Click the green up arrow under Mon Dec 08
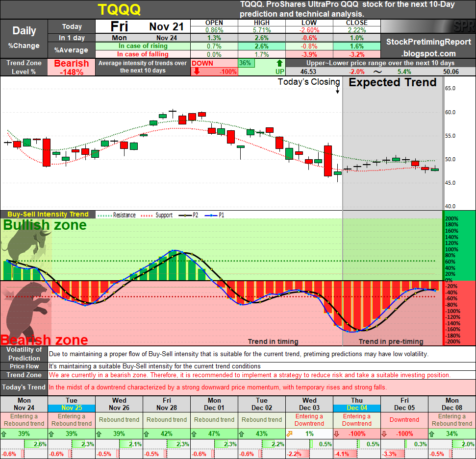 [432, 434]
